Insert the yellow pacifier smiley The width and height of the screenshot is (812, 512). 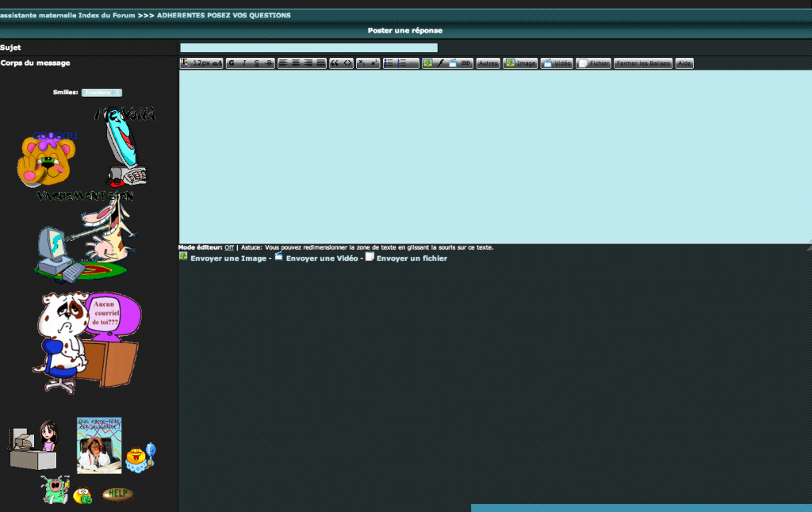click(x=82, y=495)
